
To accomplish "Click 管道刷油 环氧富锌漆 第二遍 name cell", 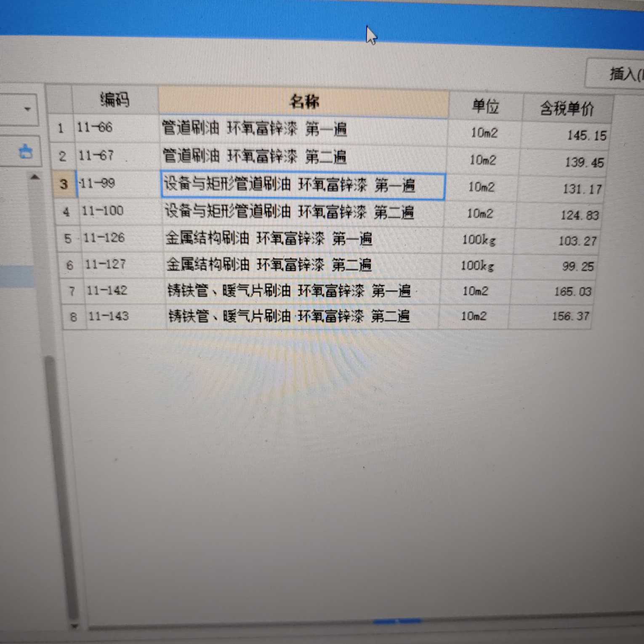I will point(303,157).
